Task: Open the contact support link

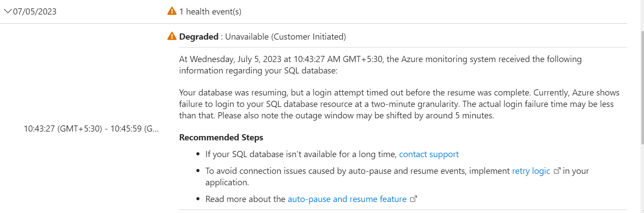Action: click(429, 154)
